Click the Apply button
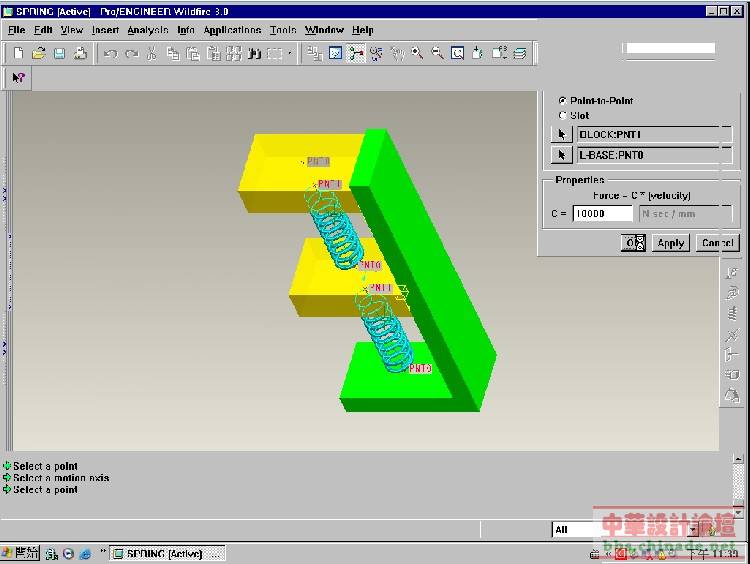The width and height of the screenshot is (750, 564). click(x=670, y=243)
